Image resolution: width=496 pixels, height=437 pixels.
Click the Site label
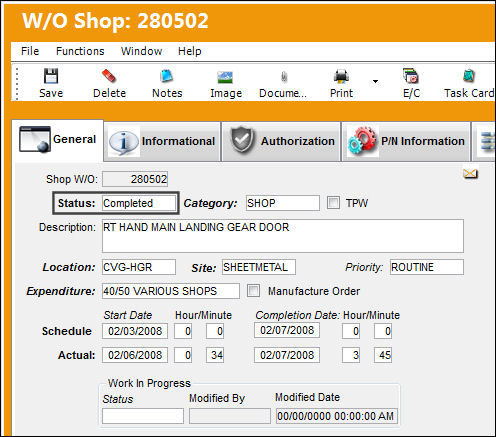click(204, 268)
